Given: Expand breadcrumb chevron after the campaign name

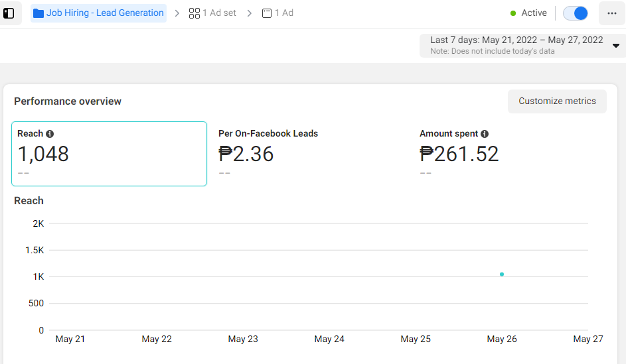Looking at the screenshot, I should coord(177,13).
